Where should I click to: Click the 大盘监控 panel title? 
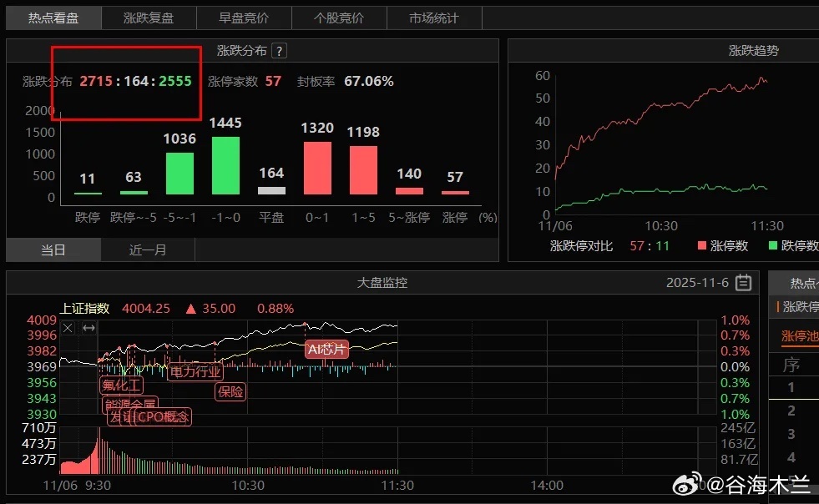382,283
